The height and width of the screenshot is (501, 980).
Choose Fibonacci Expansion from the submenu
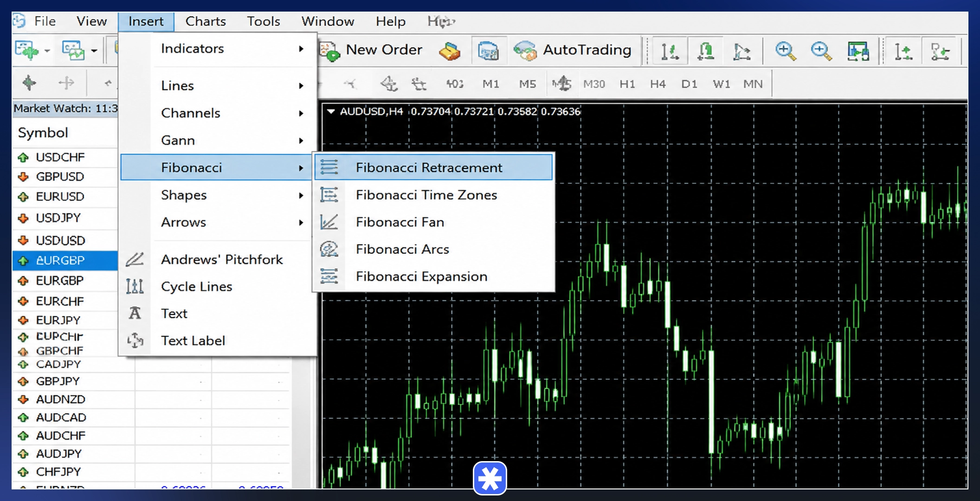pos(433,276)
